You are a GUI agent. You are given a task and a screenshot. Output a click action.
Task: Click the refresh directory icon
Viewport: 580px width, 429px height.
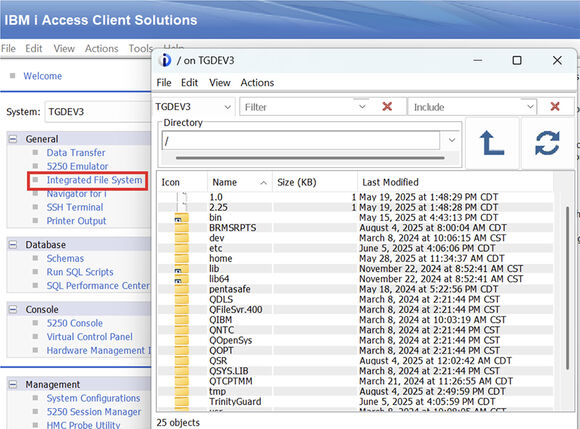547,143
